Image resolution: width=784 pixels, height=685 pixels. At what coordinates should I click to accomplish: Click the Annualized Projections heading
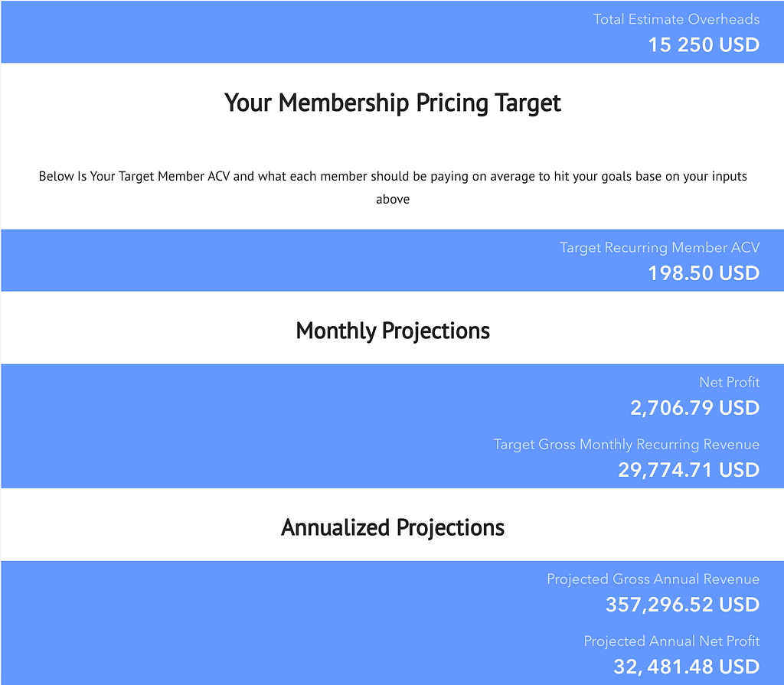point(393,527)
